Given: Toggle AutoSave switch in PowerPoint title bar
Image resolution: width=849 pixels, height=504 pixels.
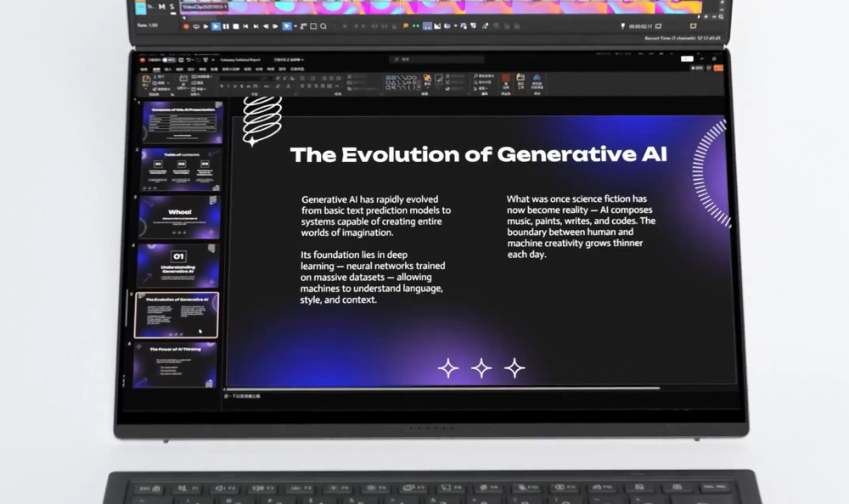Looking at the screenshot, I should pyautogui.click(x=168, y=59).
